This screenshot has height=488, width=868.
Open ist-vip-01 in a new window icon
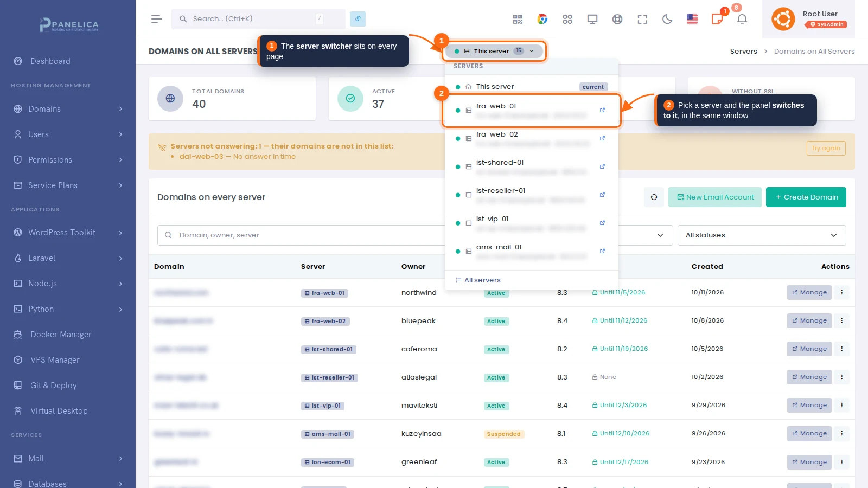click(602, 223)
